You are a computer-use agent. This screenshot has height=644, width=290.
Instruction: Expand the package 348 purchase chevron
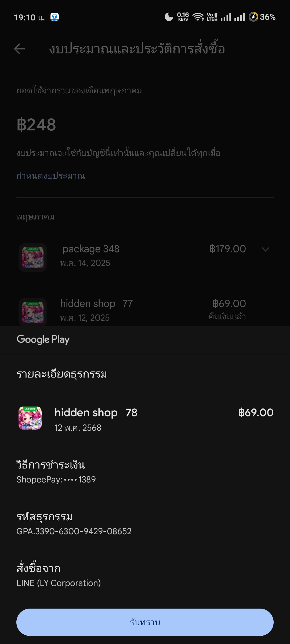pyautogui.click(x=265, y=249)
